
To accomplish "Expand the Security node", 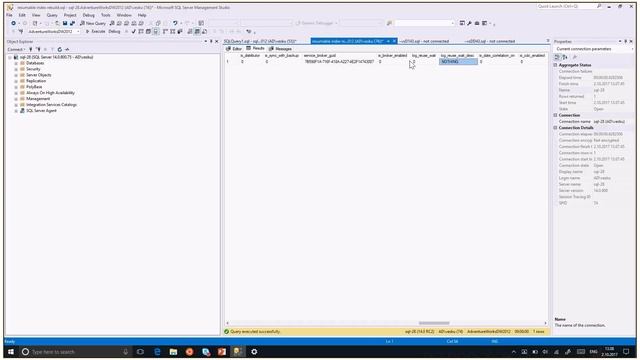I will tap(16, 69).
